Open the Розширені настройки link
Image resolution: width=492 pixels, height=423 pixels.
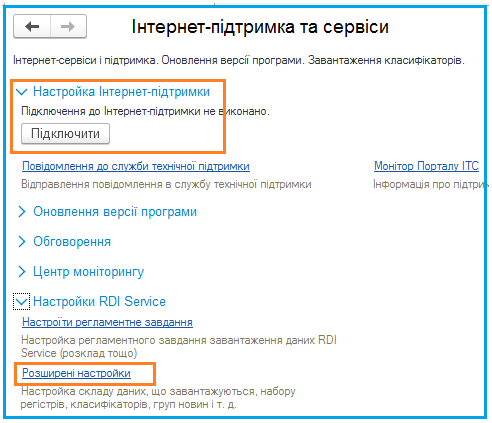pyautogui.click(x=76, y=373)
